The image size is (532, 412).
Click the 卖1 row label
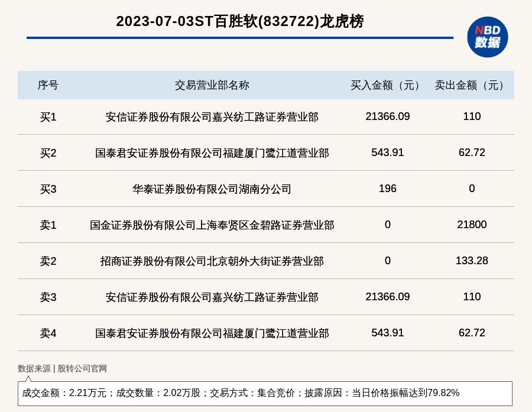(x=48, y=225)
